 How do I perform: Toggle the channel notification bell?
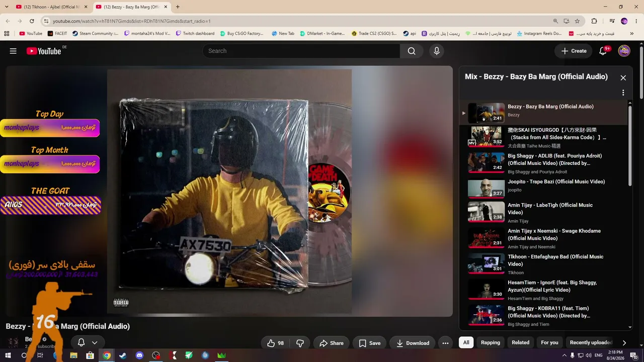(81, 342)
